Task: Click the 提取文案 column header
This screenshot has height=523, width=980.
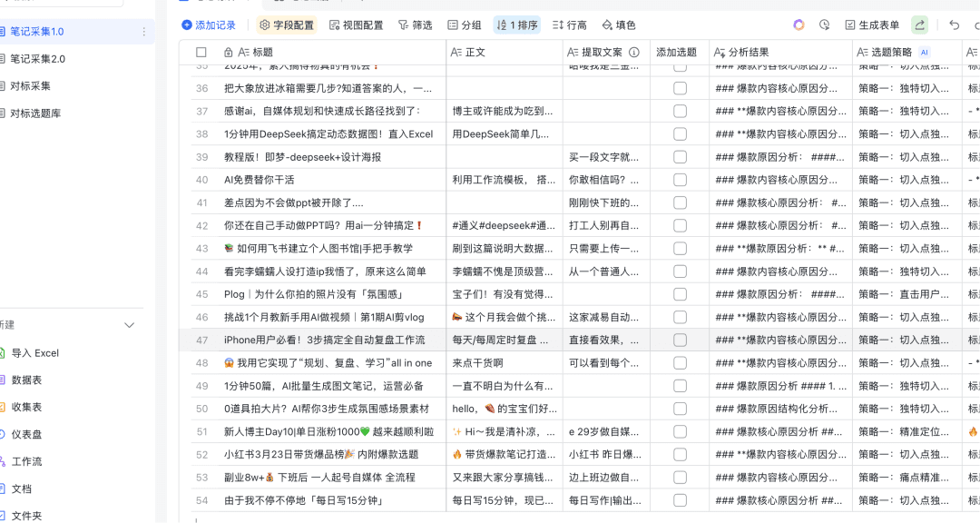Action: [605, 53]
